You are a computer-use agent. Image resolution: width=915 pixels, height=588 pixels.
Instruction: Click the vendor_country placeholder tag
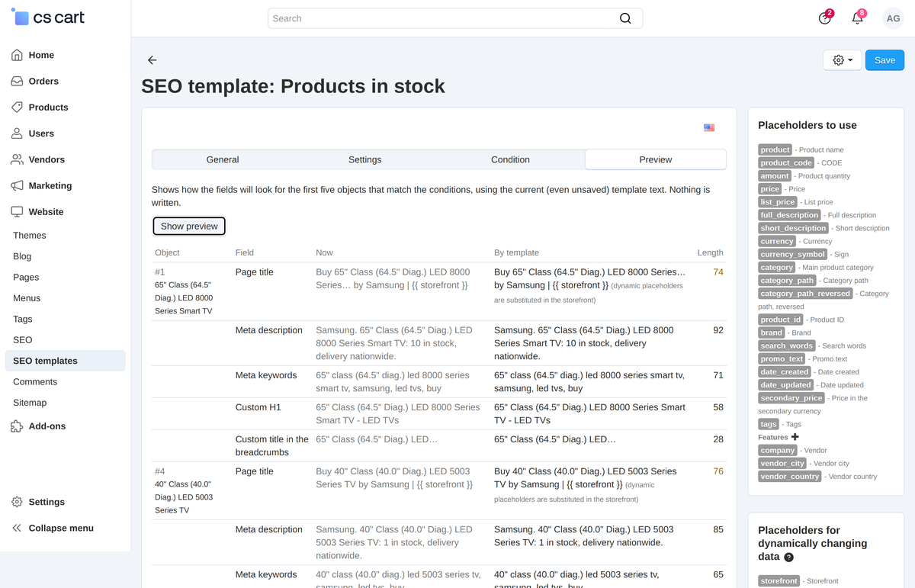point(791,477)
